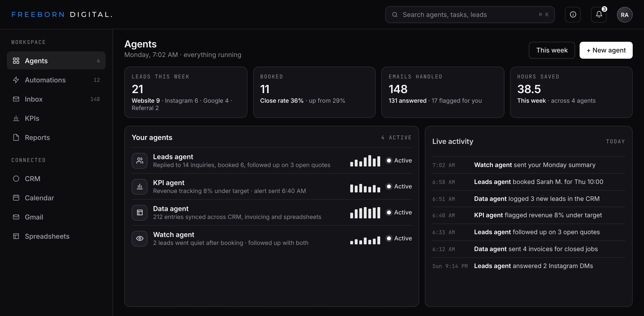
Task: Toggle Data agent Active status
Action: (x=399, y=212)
